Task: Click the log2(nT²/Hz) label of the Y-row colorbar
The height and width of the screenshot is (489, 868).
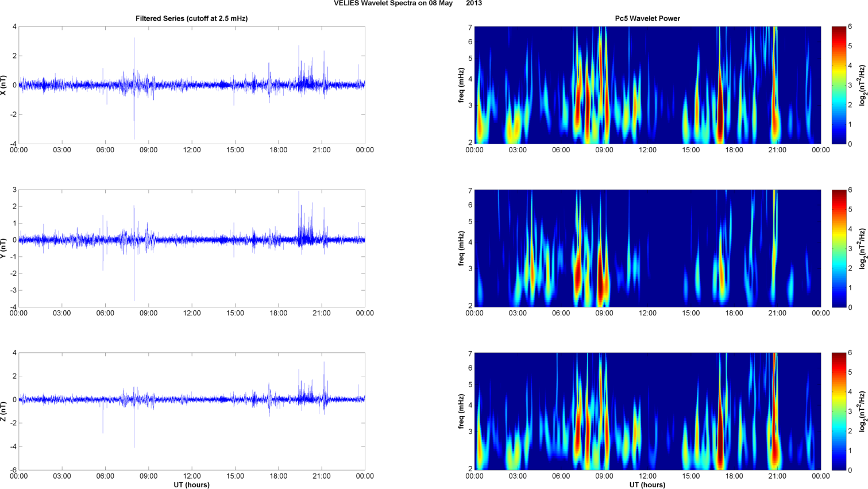Action: (x=862, y=248)
